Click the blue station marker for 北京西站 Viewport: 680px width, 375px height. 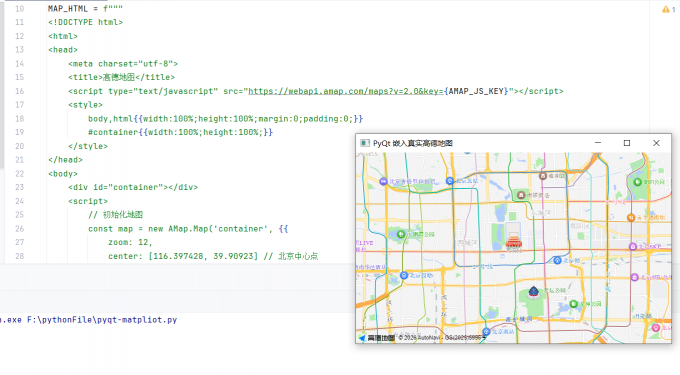(x=404, y=275)
